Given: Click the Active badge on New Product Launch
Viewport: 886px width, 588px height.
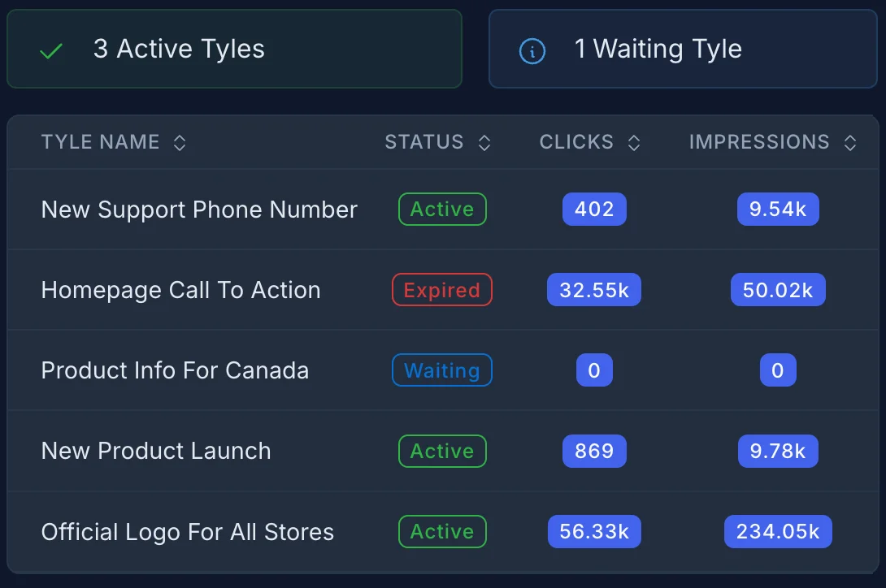Looking at the screenshot, I should coord(442,451).
